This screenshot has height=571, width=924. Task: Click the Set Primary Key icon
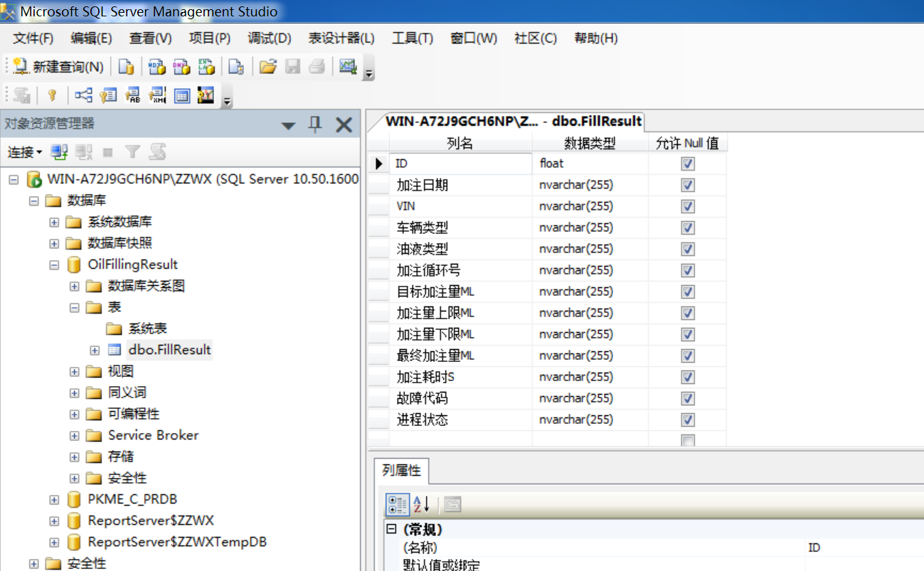(52, 95)
